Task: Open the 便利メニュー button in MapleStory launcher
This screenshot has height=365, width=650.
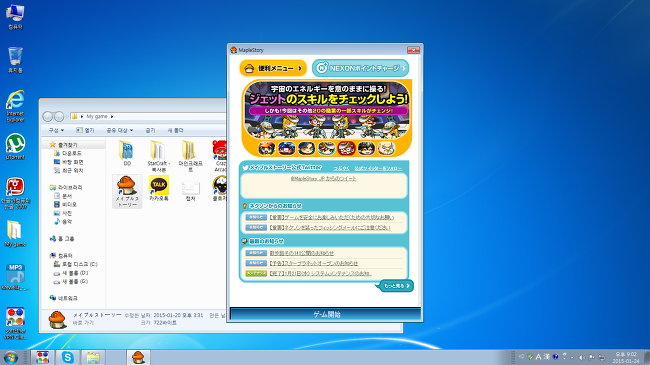Action: (273, 68)
